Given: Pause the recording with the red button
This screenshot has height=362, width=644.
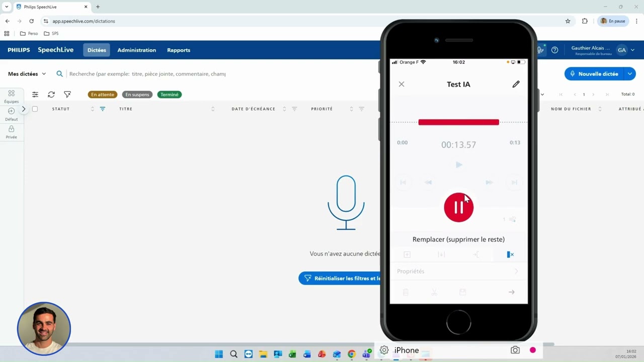Looking at the screenshot, I should coord(458,207).
